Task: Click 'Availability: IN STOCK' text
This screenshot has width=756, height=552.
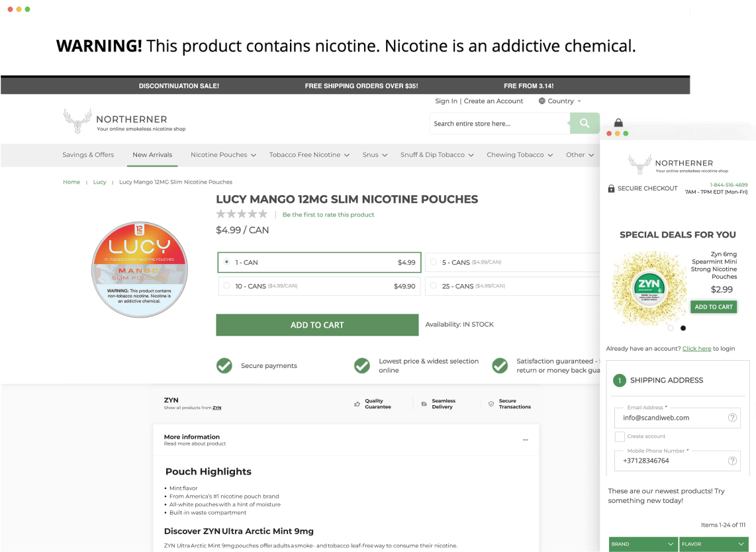Action: [459, 324]
